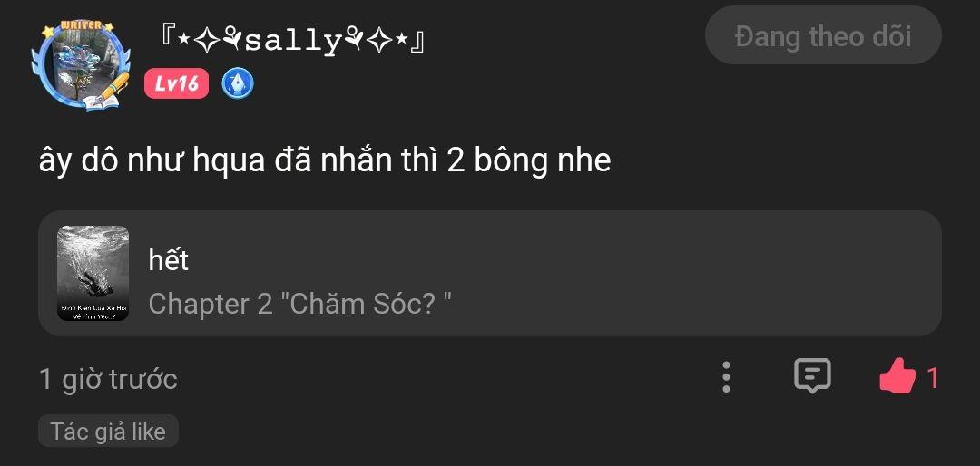This screenshot has width=980, height=466.
Task: Open the quoted reply card empty area
Action: tap(688, 273)
